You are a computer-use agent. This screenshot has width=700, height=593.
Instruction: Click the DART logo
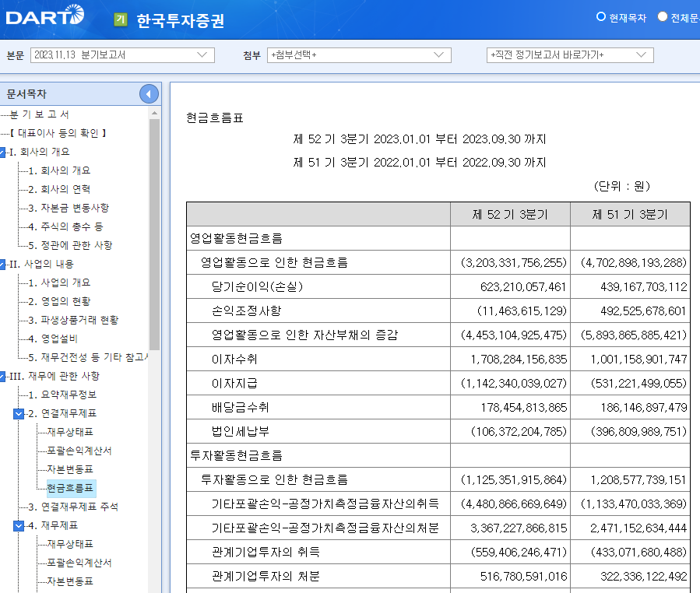click(x=43, y=17)
